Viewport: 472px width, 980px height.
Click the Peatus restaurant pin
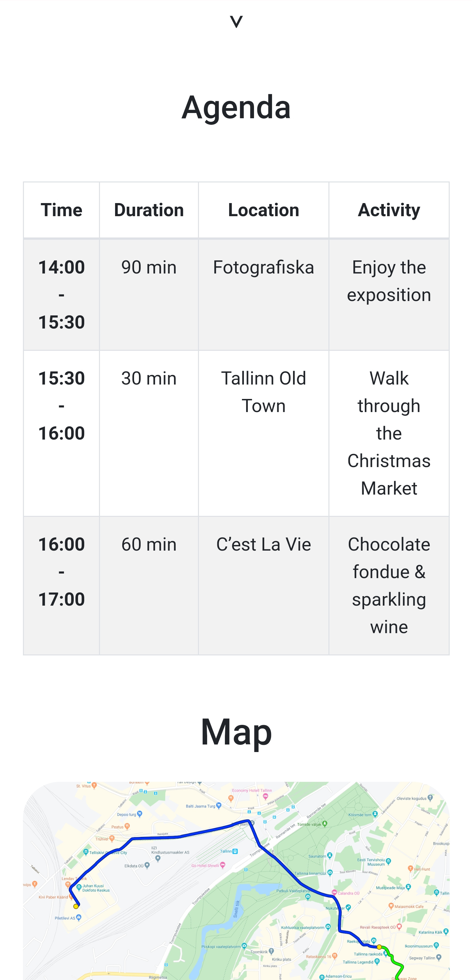click(127, 826)
